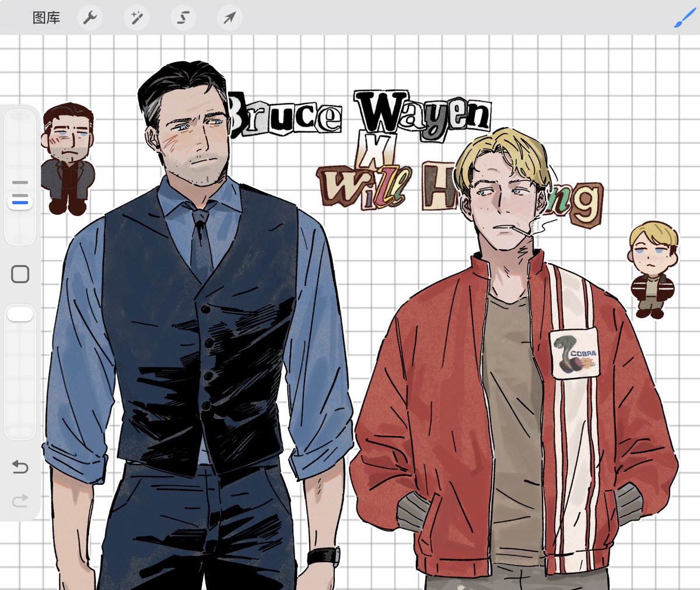Open the 图库 gallery
Image resolution: width=700 pixels, height=590 pixels.
[47, 18]
